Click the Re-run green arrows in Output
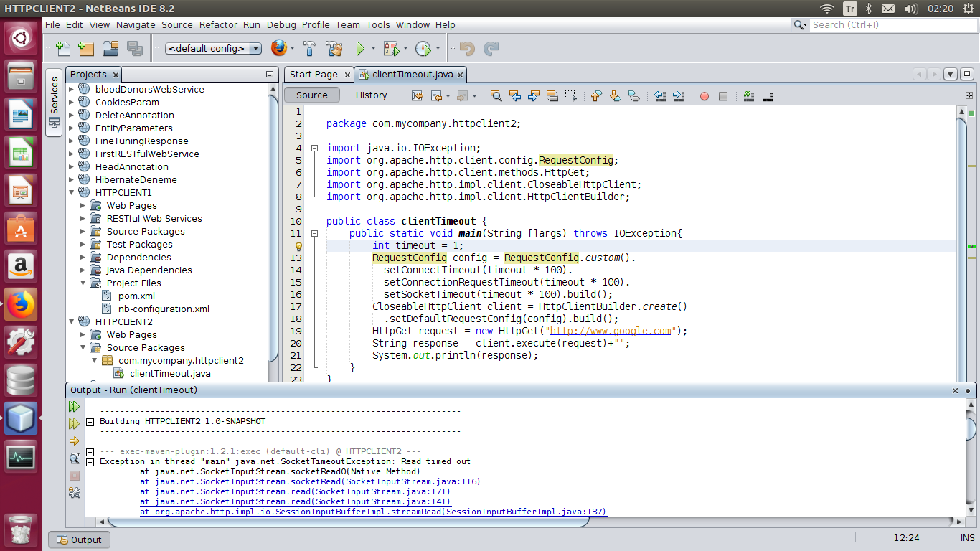This screenshot has height=551, width=980. pyautogui.click(x=74, y=407)
